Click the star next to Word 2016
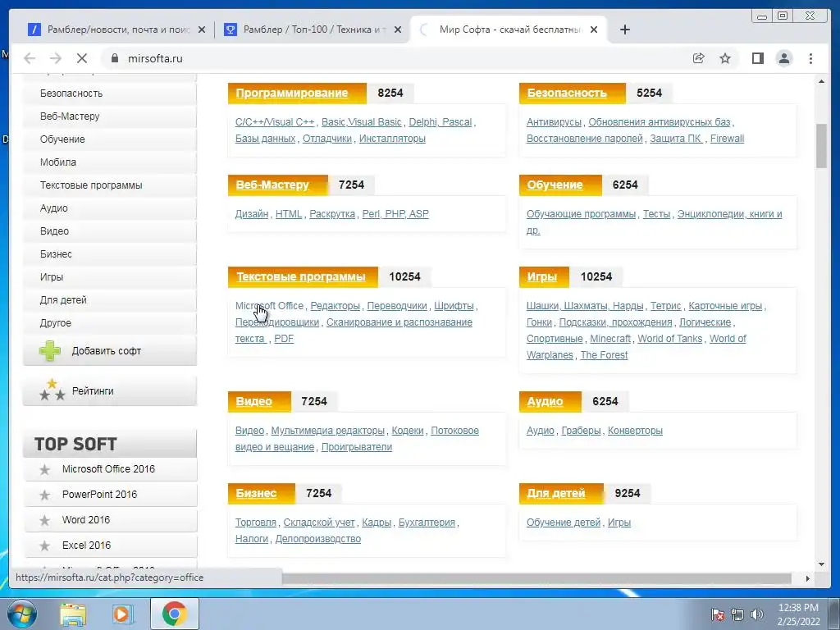Viewport: 840px width, 630px height. 45,520
